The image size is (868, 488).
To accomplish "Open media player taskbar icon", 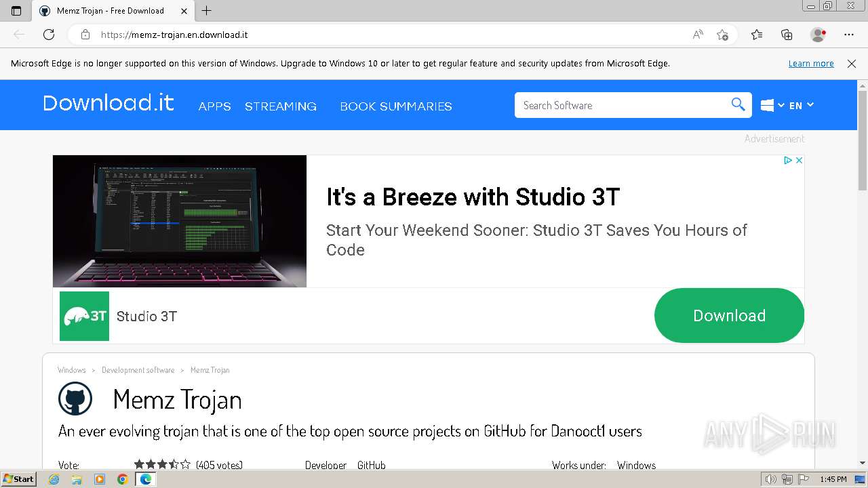I will click(x=100, y=479).
